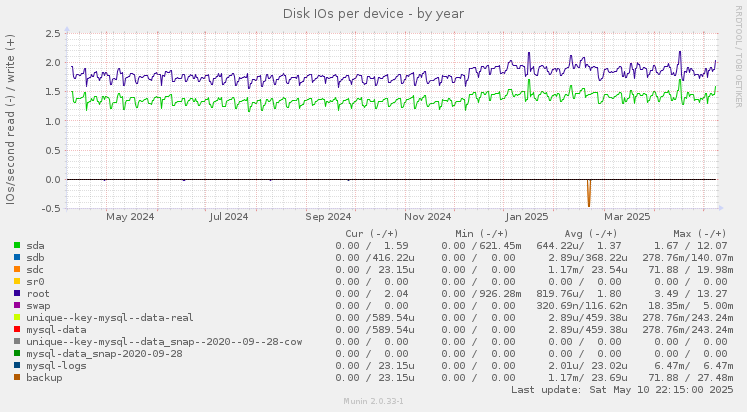
Task: Click the '2.0' y-axis value
Action: click(x=53, y=62)
